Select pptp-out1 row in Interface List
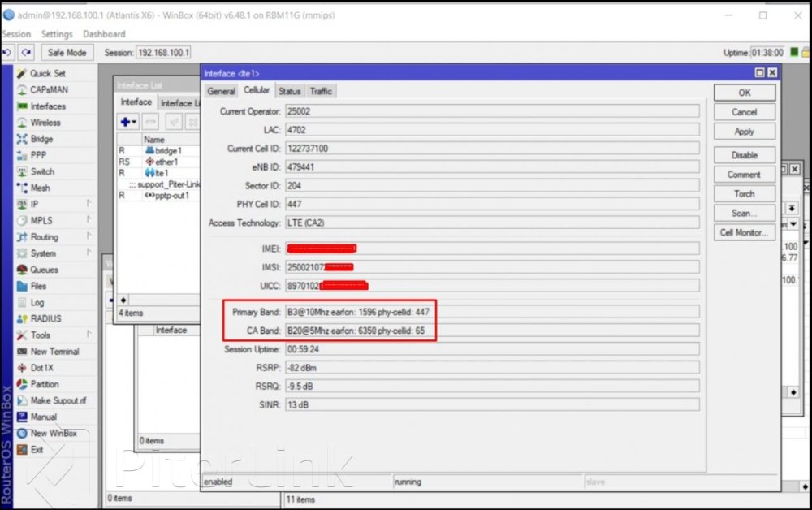The width and height of the screenshot is (812, 510). coord(158,196)
